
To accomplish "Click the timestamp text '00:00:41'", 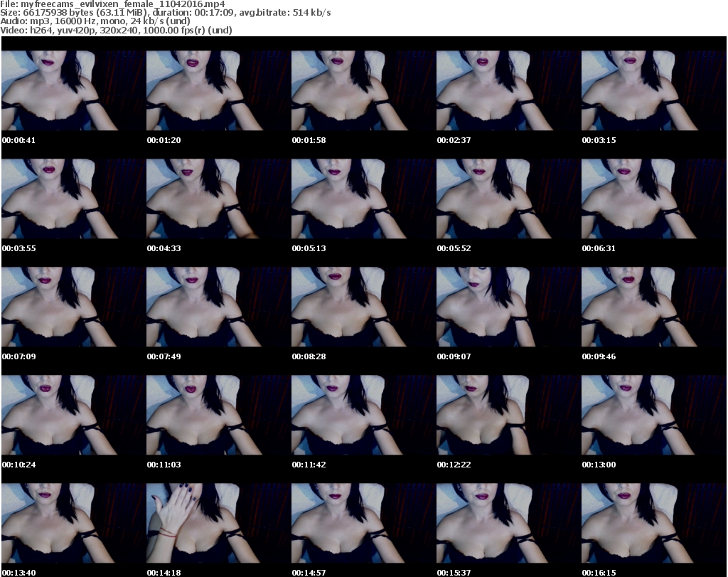I will tap(18, 140).
